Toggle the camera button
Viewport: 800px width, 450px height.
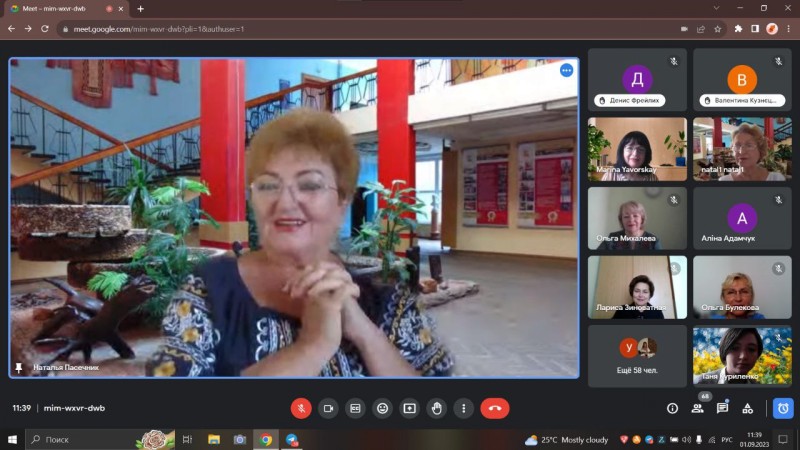(x=328, y=408)
